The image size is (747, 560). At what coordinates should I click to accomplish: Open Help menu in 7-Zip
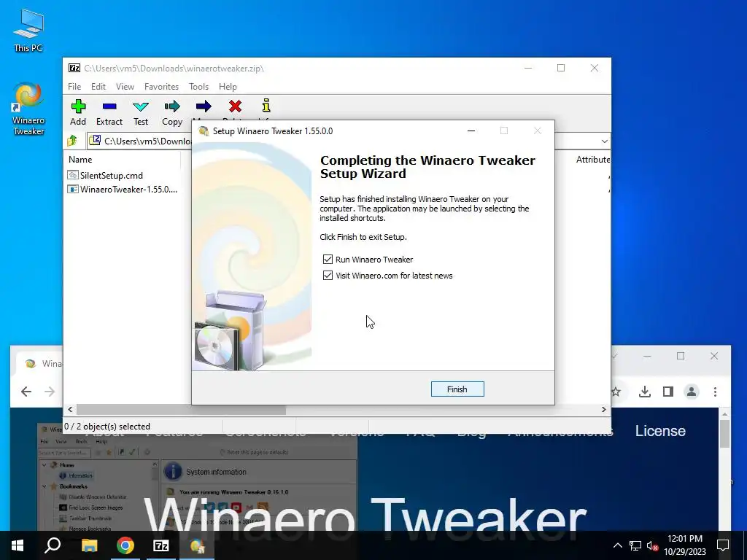click(228, 87)
